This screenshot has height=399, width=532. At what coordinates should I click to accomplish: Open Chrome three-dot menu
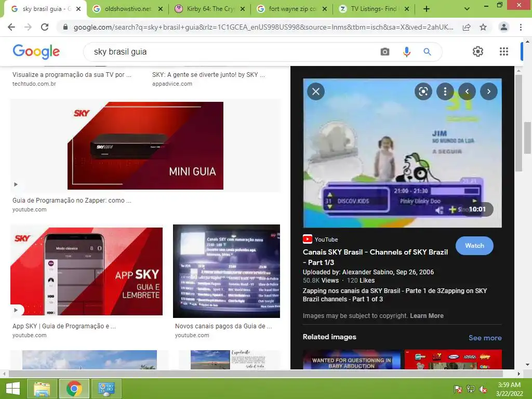pos(521,27)
